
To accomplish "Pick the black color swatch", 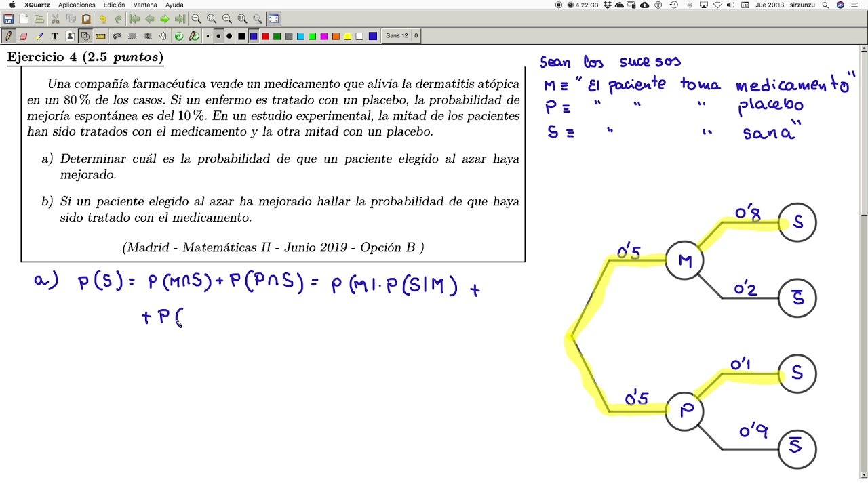I will coord(241,36).
